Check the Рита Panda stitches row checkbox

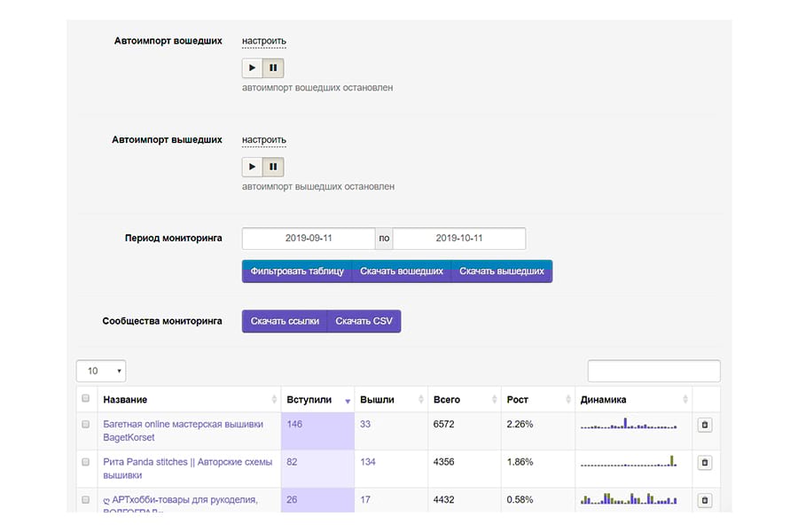85,462
